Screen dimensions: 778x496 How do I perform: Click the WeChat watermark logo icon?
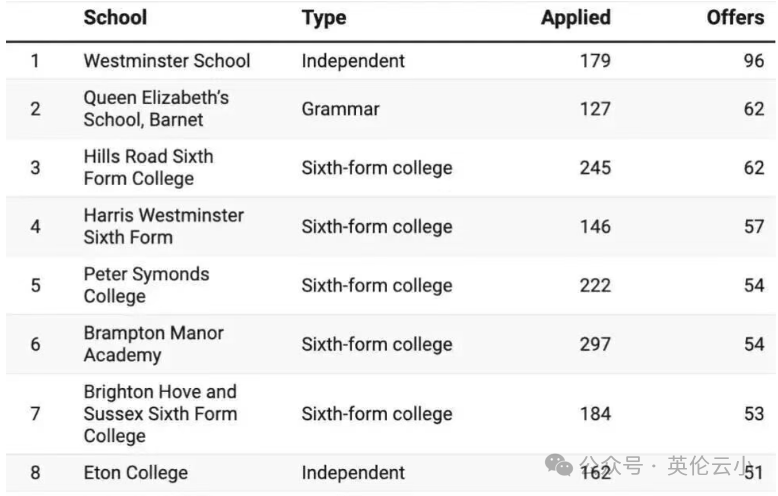point(562,466)
